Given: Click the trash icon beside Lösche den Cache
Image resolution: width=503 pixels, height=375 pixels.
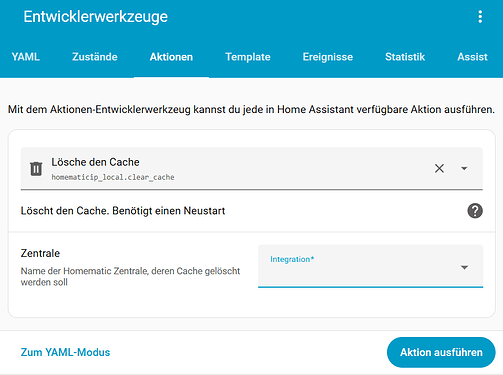Looking at the screenshot, I should click(x=36, y=168).
